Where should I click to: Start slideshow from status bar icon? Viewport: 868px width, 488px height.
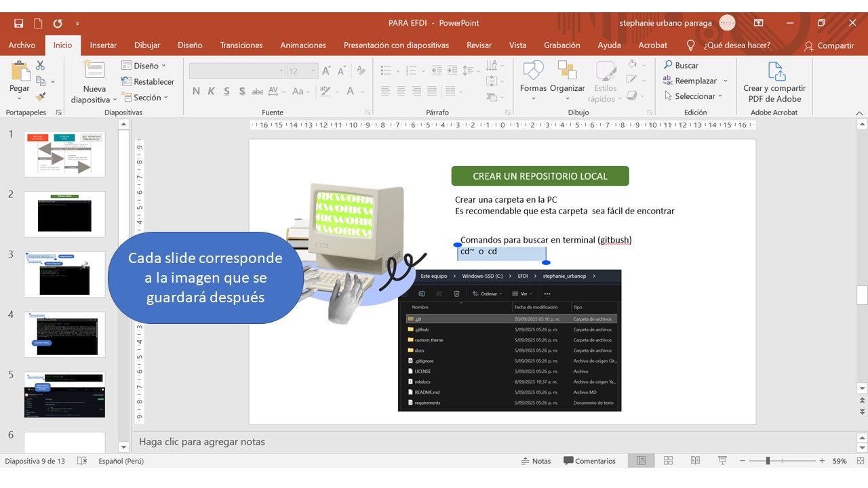tap(722, 461)
